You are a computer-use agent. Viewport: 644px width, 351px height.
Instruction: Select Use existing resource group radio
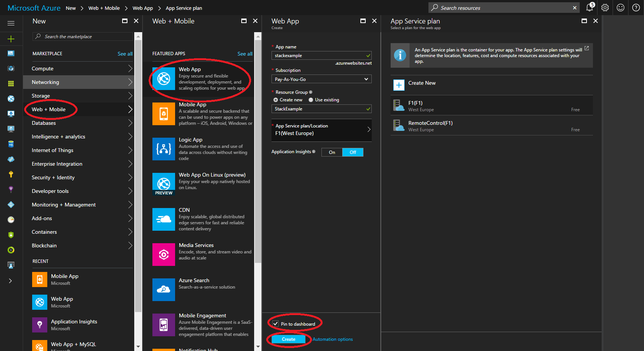311,100
